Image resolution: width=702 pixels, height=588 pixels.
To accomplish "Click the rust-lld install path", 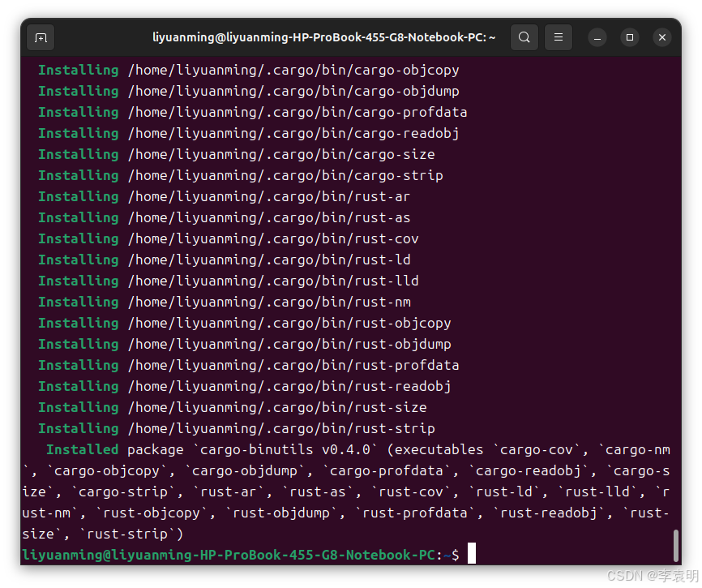I will pyautogui.click(x=273, y=281).
